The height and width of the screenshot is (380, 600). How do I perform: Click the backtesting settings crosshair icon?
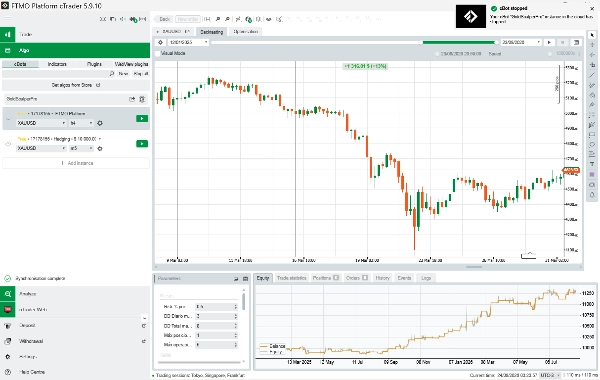pyautogui.click(x=160, y=42)
